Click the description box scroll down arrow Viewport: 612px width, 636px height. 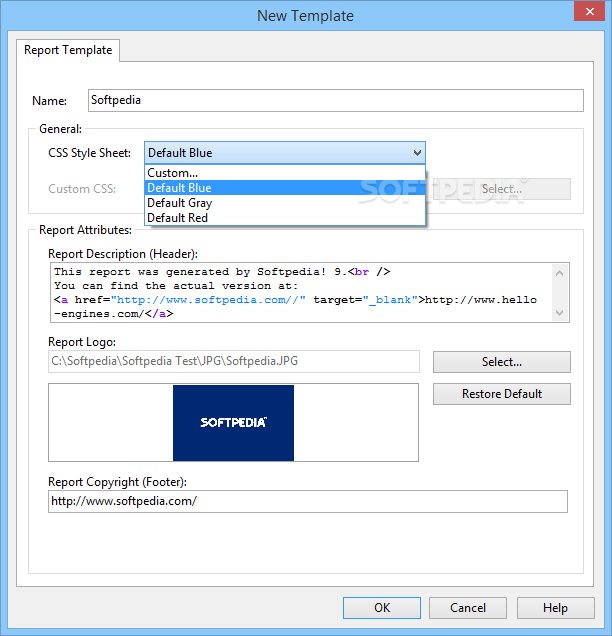pyautogui.click(x=560, y=313)
